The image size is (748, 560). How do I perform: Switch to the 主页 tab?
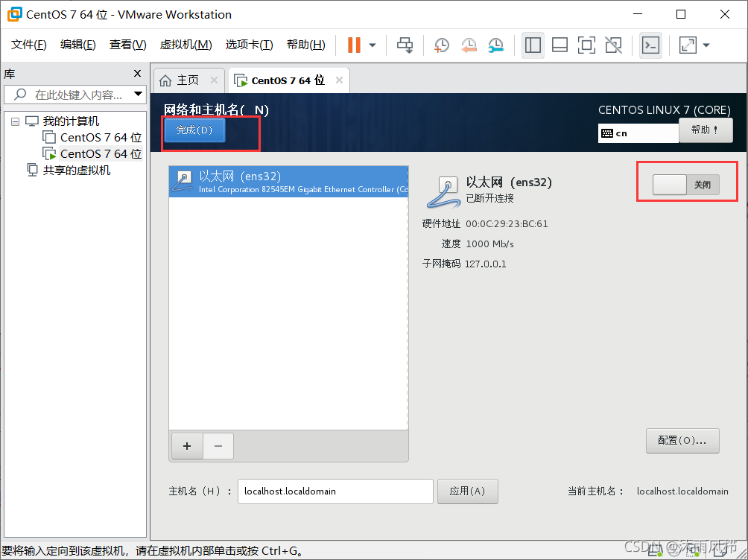(x=188, y=80)
